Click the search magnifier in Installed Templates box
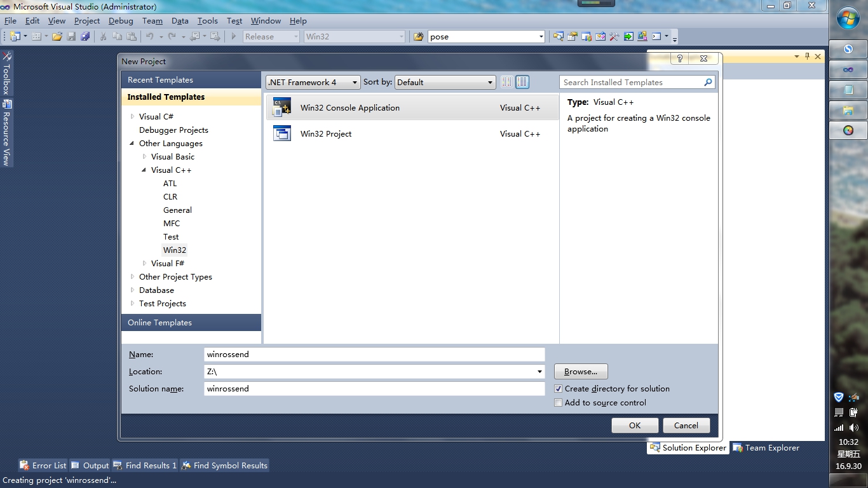The image size is (868, 488). [x=708, y=83]
